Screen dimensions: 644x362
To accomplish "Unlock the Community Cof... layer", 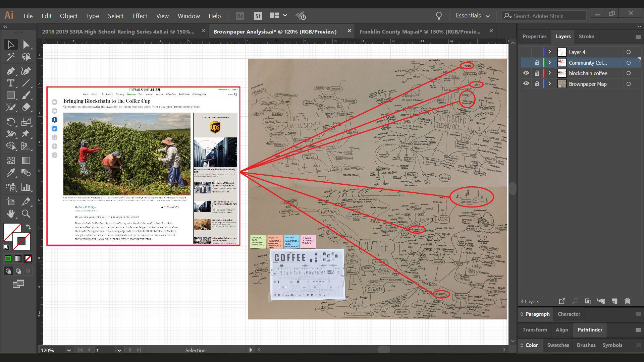I will point(537,63).
